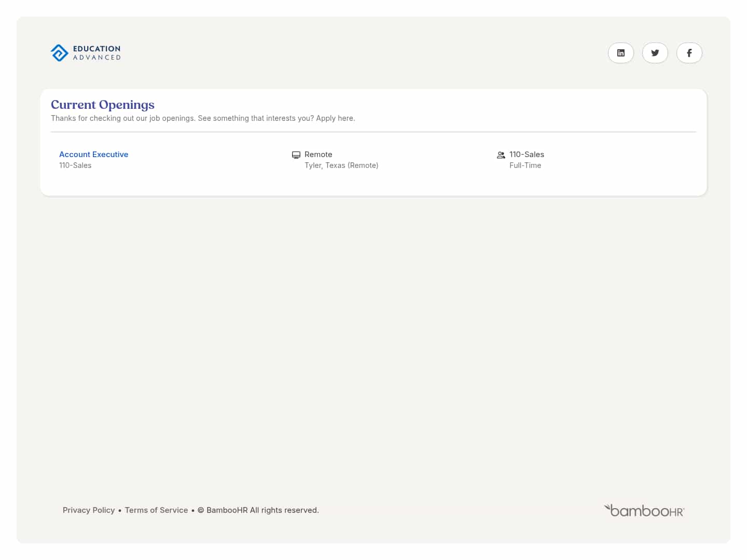Click the BambooHR logo in footer

click(644, 511)
